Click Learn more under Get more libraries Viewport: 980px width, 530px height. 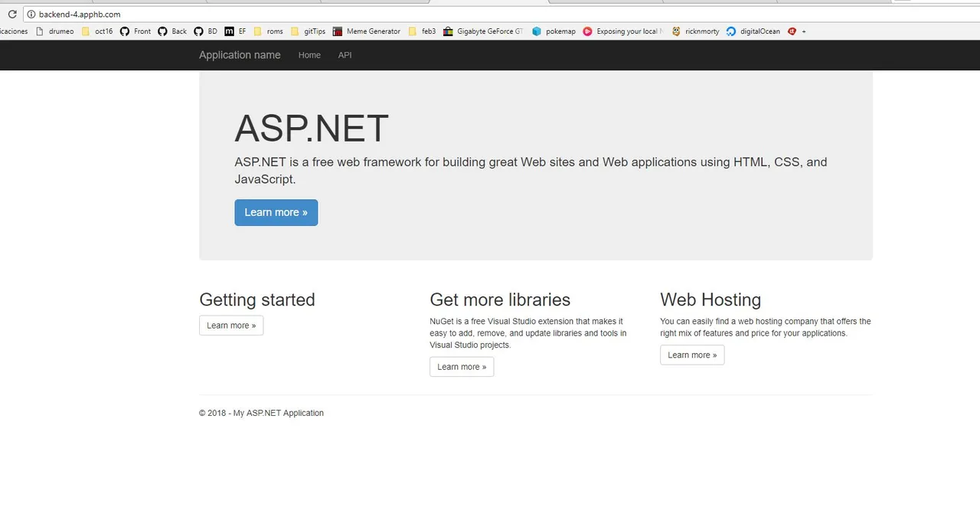[462, 367]
